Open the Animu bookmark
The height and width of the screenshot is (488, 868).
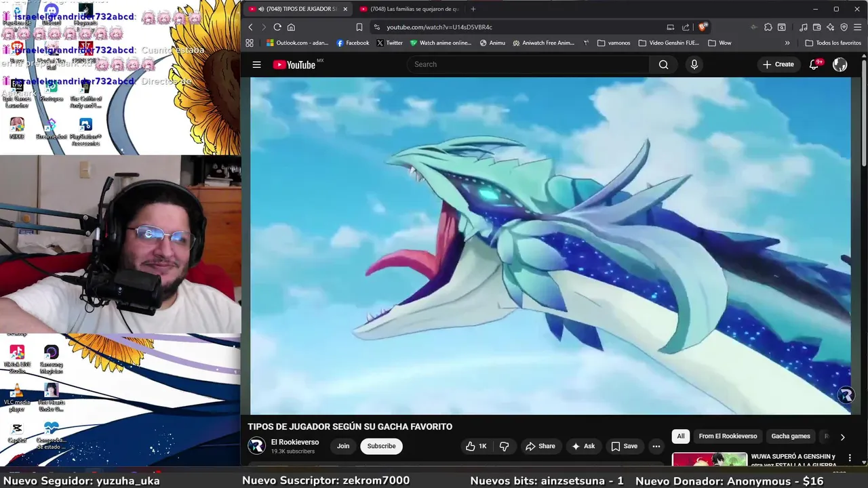tap(492, 43)
